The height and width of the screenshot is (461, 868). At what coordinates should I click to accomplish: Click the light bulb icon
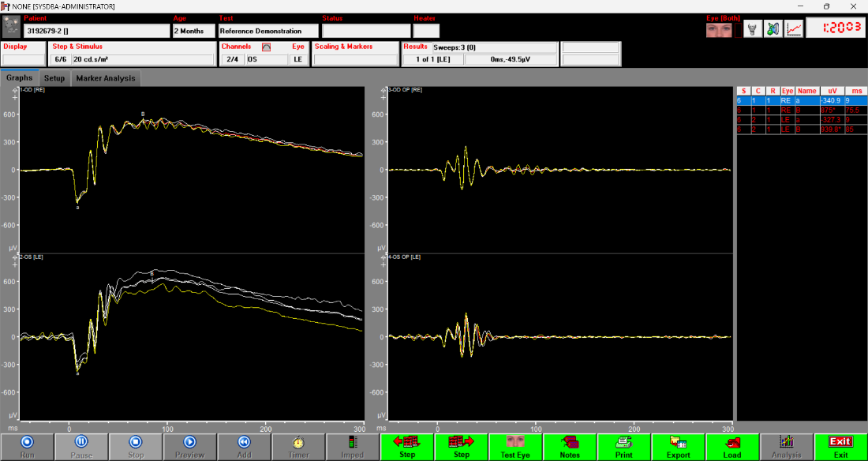(x=752, y=29)
